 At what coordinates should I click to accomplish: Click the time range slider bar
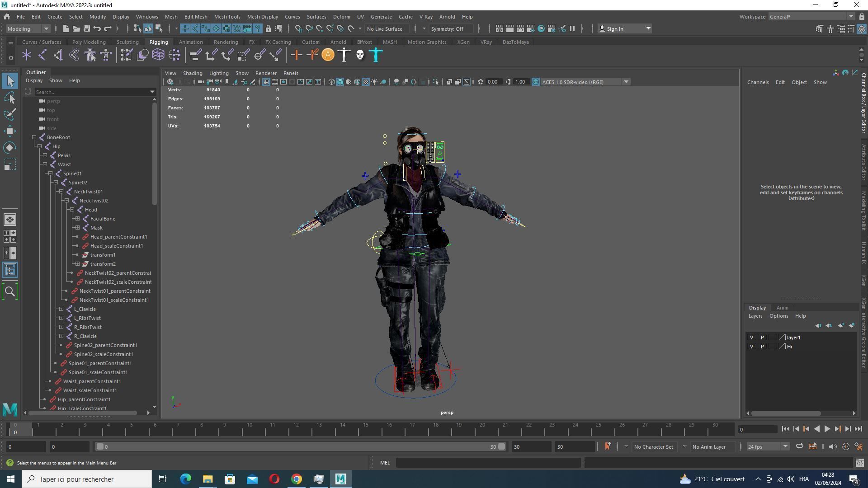coord(298,446)
